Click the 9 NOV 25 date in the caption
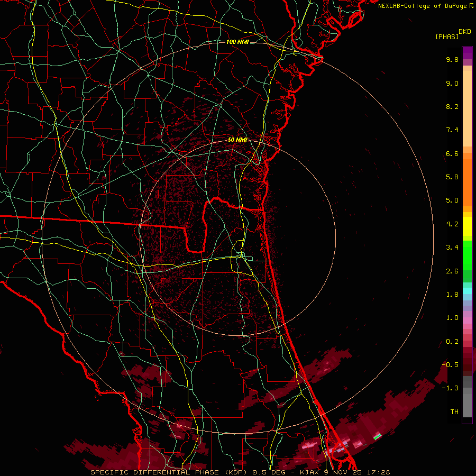Screen dimensions: 476x476 344,472
